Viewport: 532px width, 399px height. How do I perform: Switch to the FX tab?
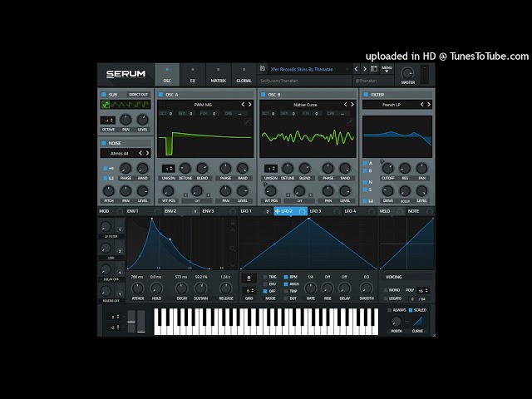pyautogui.click(x=193, y=75)
